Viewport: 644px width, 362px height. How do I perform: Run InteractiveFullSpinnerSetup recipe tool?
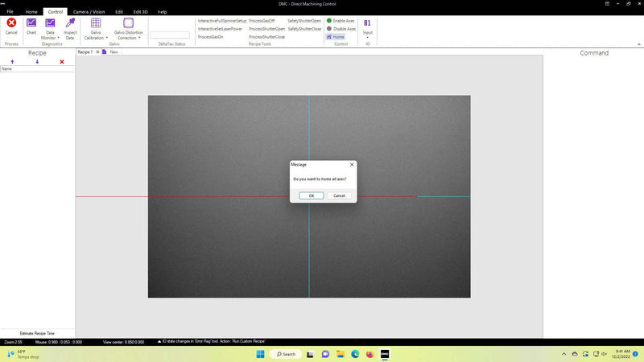coord(222,21)
